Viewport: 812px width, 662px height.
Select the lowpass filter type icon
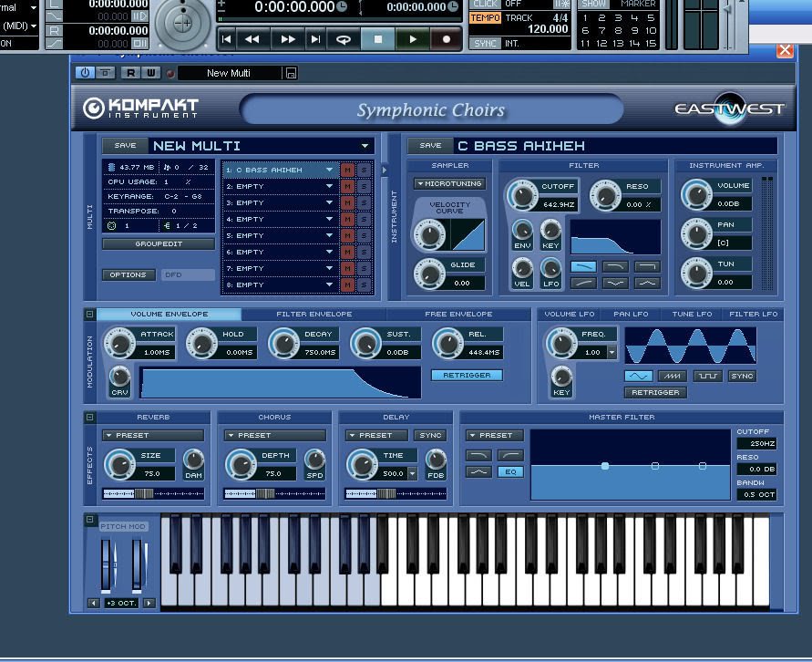coord(583,266)
